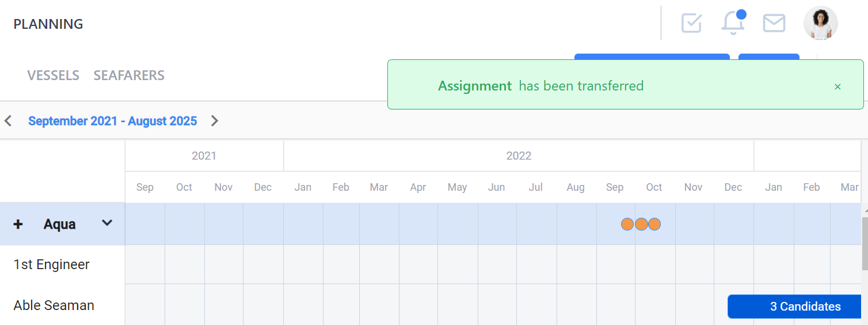The image size is (868, 325).
Task: Dismiss the Assignment transferred notification
Action: [x=837, y=86]
